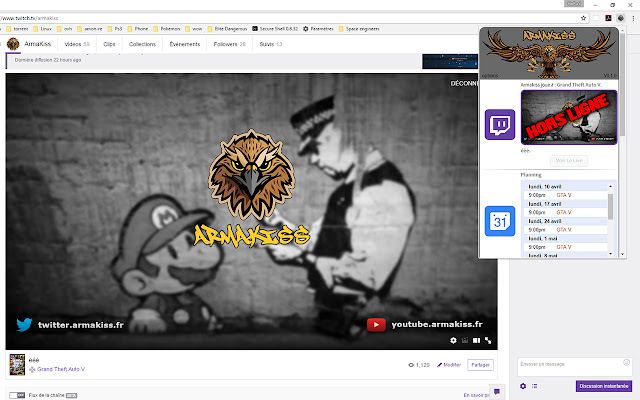
Task: Open the options link in extension popup
Action: click(x=489, y=76)
